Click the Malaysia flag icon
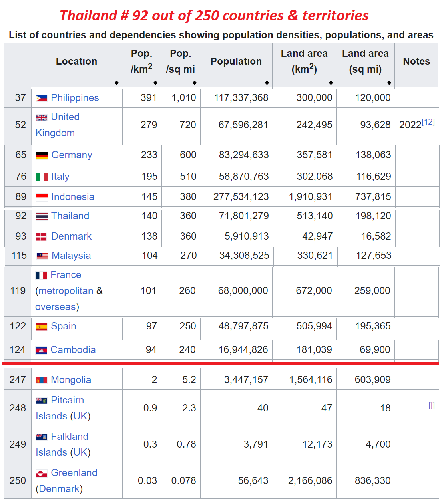Screen dimensions: 444x504 coord(42,256)
